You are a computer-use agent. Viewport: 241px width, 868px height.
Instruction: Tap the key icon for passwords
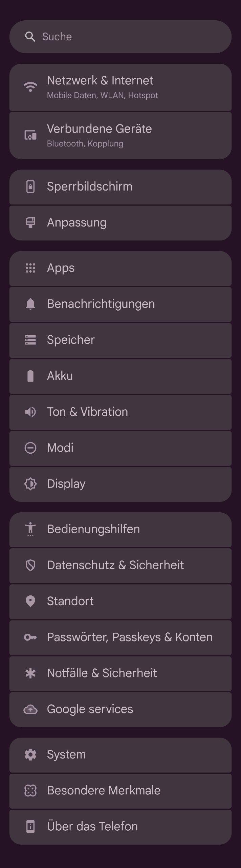30,637
